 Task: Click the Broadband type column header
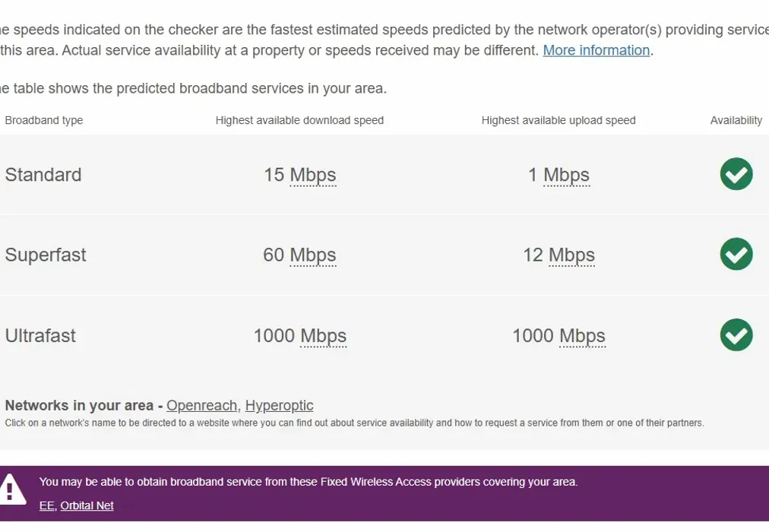(x=43, y=120)
